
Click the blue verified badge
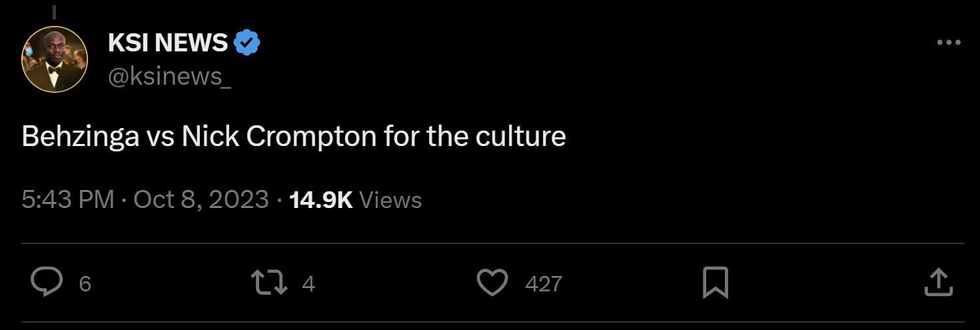246,43
